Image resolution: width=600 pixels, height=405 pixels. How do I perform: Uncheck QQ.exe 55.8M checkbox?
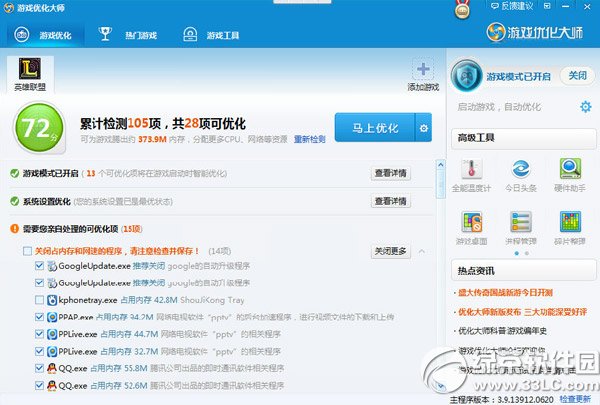coord(39,368)
